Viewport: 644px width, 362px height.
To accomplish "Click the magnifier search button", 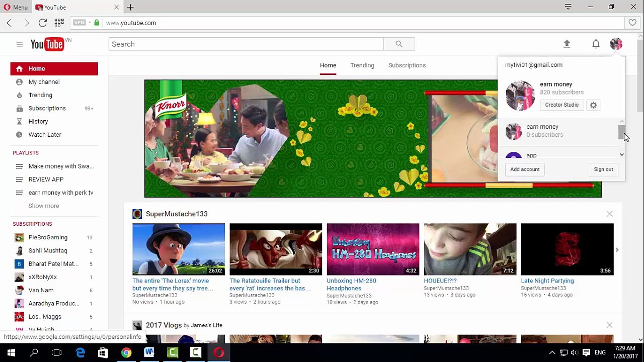I will point(399,44).
